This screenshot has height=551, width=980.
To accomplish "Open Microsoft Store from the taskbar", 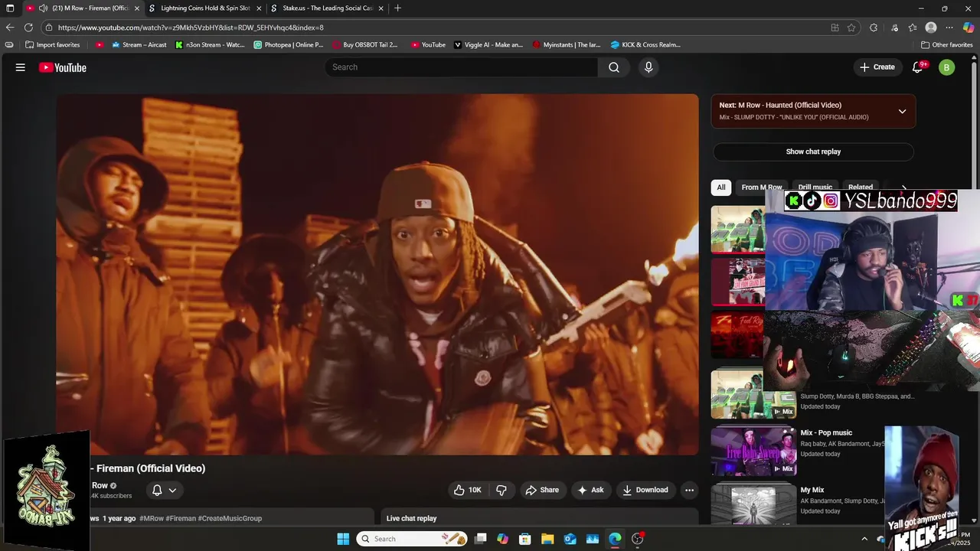I will (x=525, y=539).
